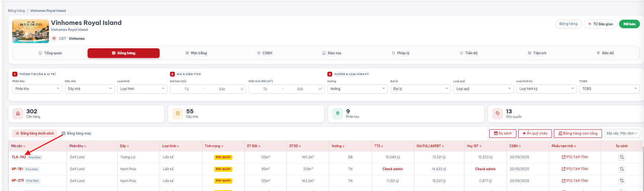Click the So sánh outlined button
Screen dimensions: 644x191
pos(503,133)
